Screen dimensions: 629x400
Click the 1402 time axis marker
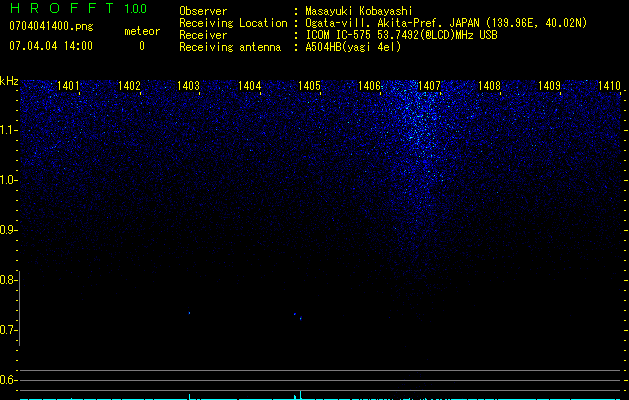click(129, 85)
